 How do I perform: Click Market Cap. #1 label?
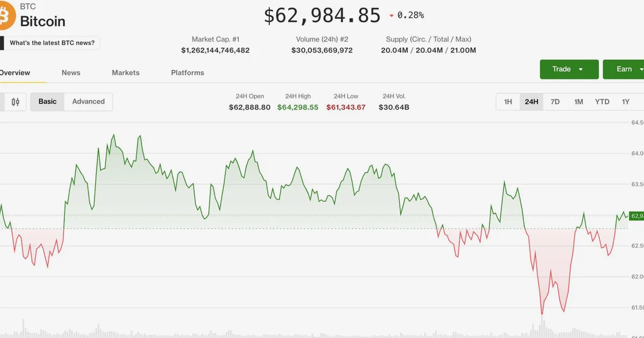tap(215, 39)
